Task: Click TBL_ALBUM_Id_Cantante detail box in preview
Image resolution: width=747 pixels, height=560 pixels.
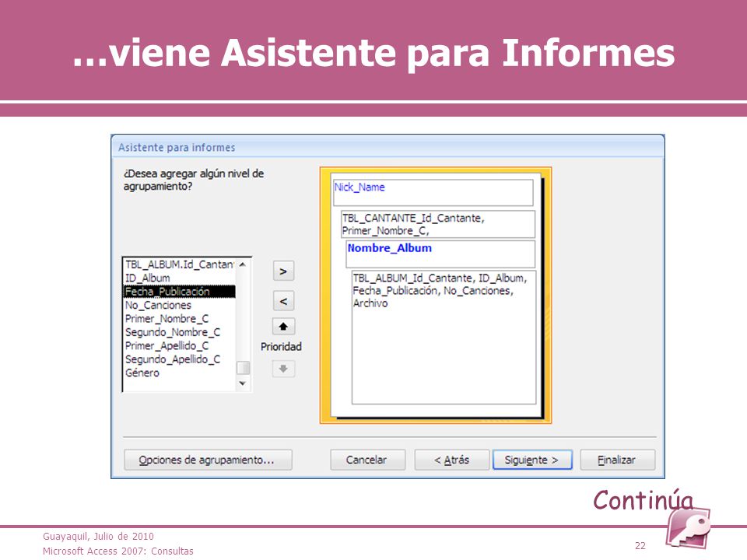Action: pos(444,337)
